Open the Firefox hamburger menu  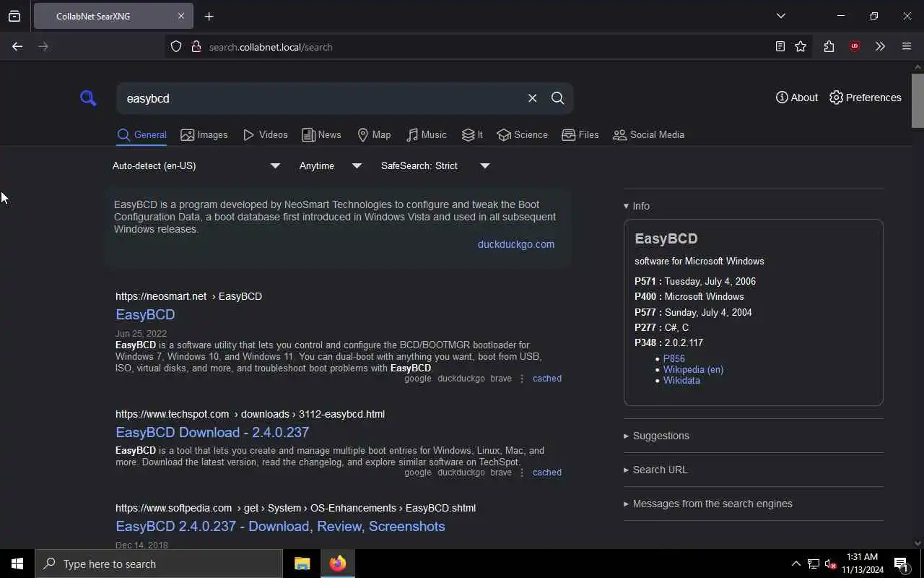point(907,47)
